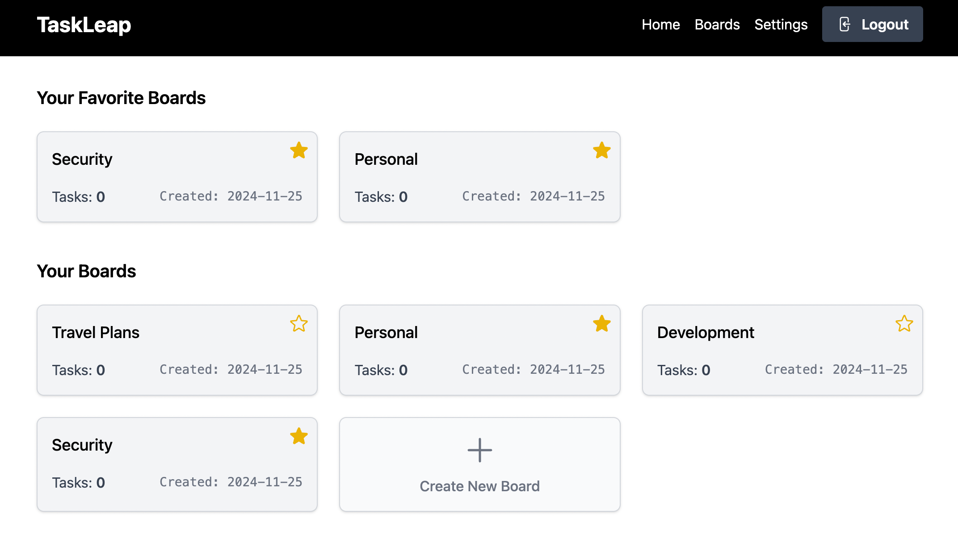Toggle favorite star on Development board
The image size is (958, 560).
click(904, 324)
